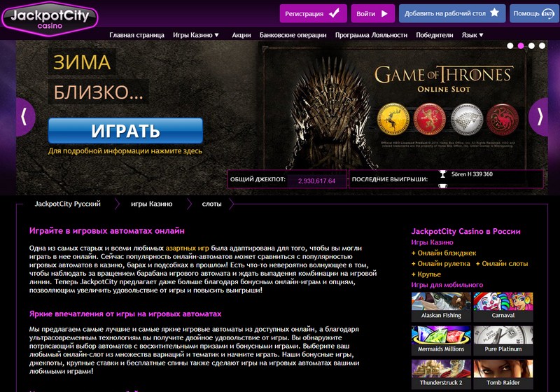Expand the Онлайн слоты plus link
This screenshot has width=560, height=392.
coord(502,263)
